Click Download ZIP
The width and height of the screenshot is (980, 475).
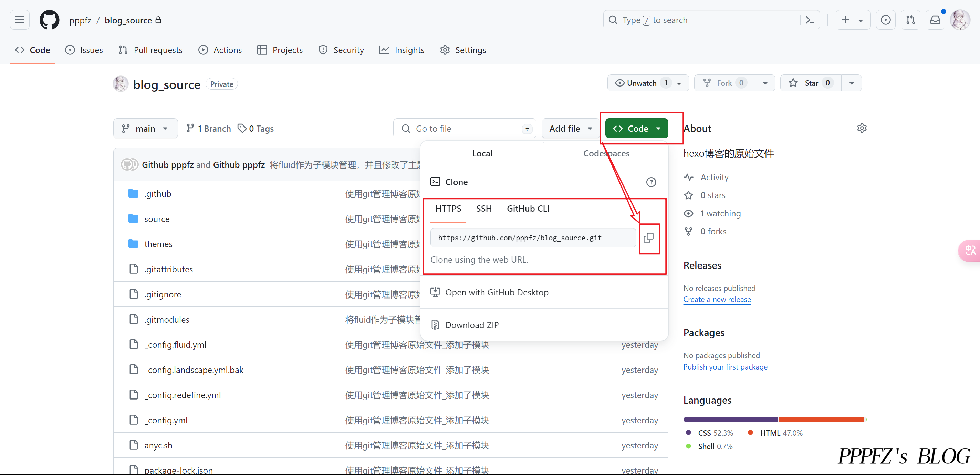[472, 325]
